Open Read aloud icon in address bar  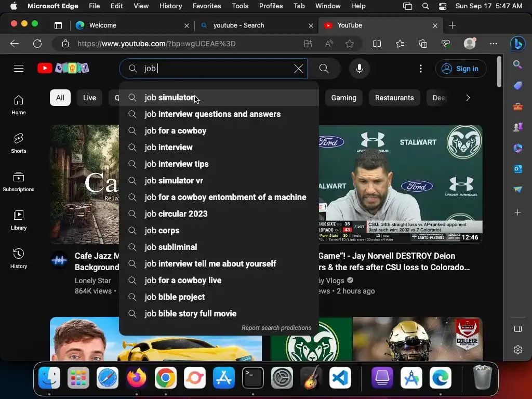click(329, 44)
